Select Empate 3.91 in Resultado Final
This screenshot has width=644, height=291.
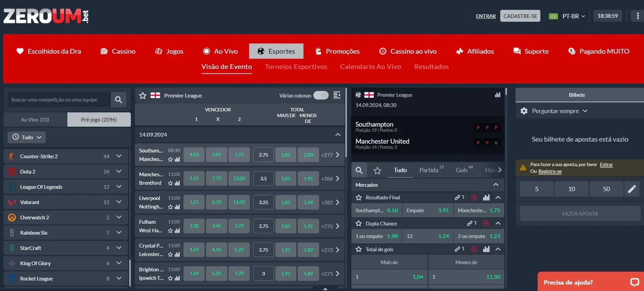point(428,210)
